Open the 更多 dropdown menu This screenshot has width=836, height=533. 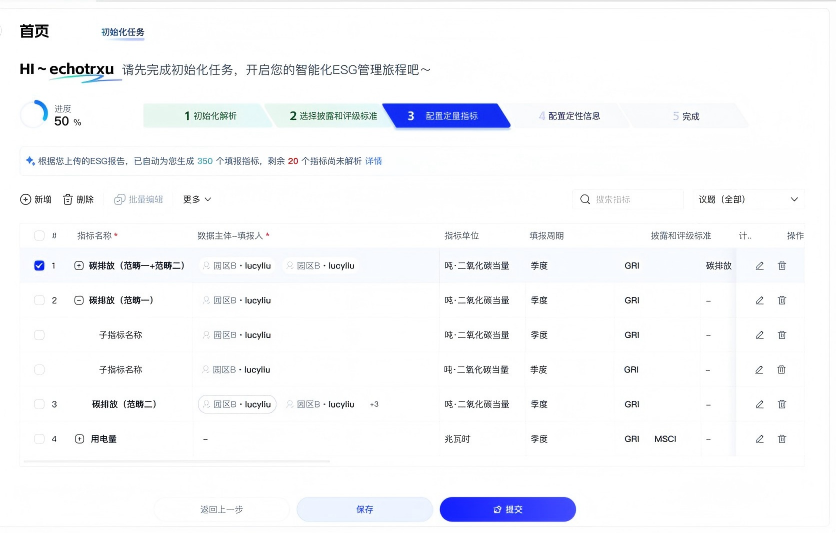[197, 199]
